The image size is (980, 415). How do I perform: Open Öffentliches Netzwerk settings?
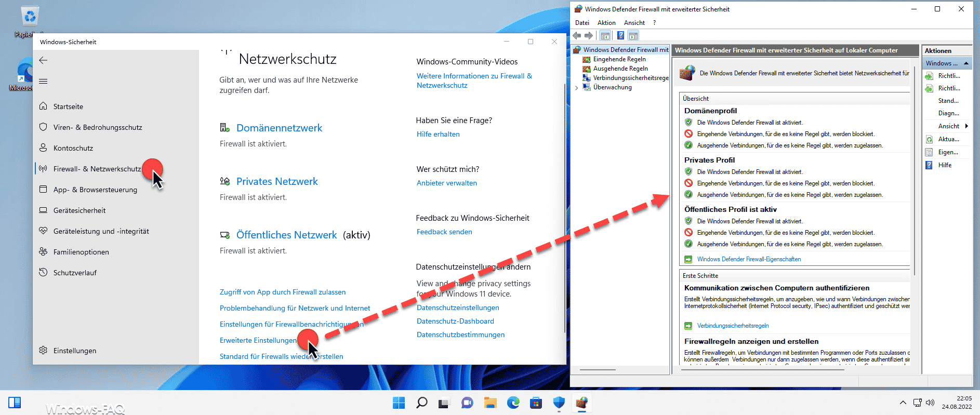point(286,235)
